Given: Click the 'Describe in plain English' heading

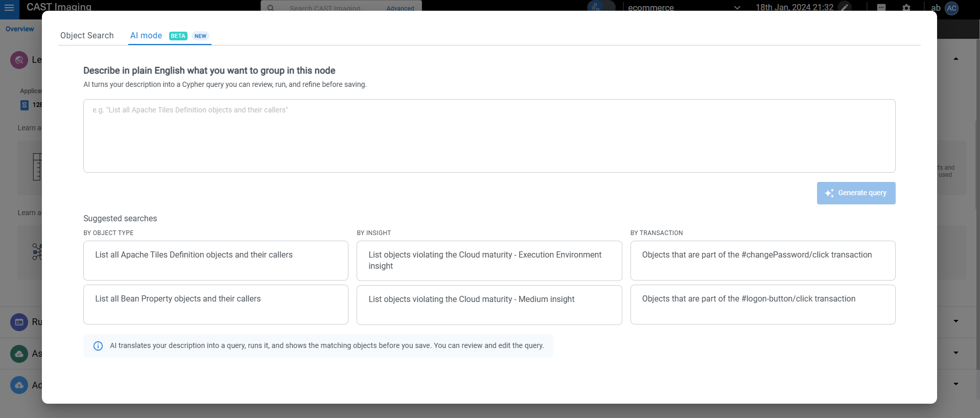Looking at the screenshot, I should click(209, 71).
